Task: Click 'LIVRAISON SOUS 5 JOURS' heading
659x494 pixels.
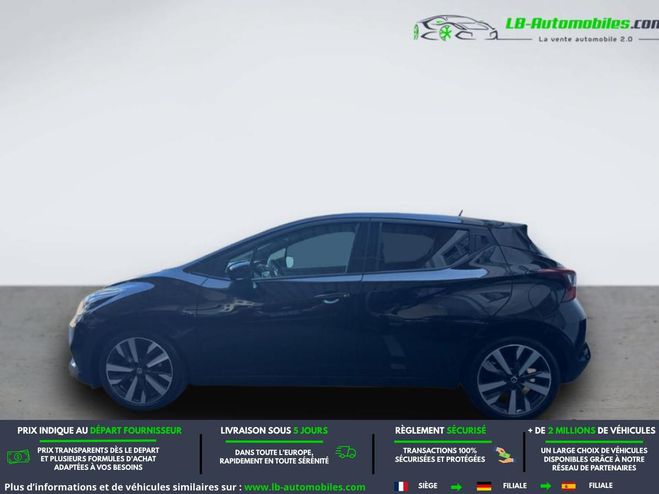Action: coord(274,431)
